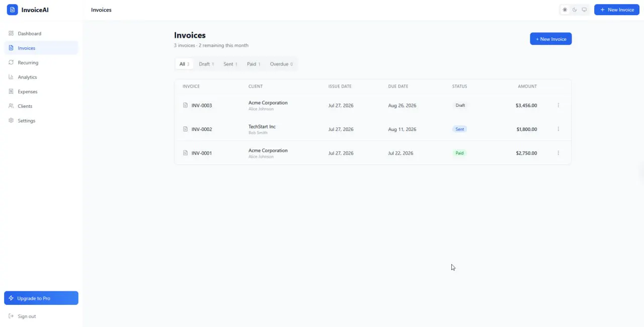This screenshot has width=644, height=327.
Task: Click the Issue Date column header
Action: click(x=340, y=86)
